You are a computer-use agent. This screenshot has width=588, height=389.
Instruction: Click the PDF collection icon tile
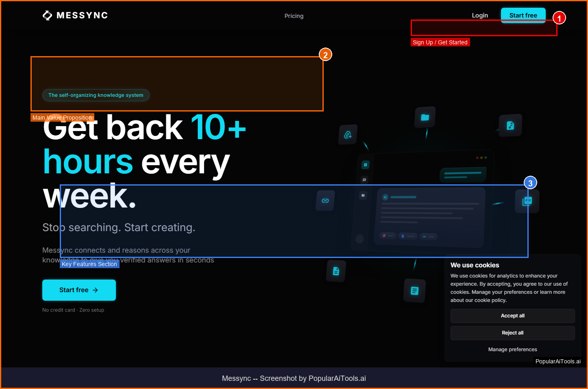527,201
